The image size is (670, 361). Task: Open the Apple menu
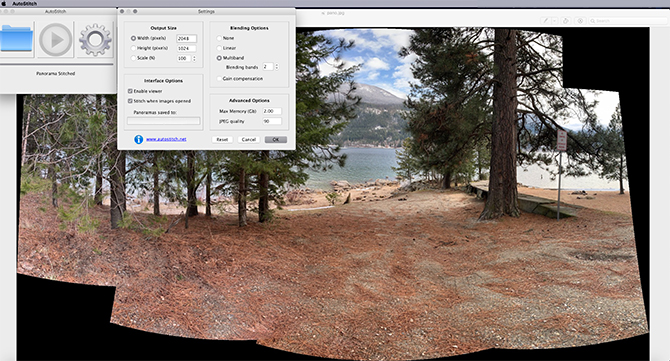pyautogui.click(x=4, y=3)
